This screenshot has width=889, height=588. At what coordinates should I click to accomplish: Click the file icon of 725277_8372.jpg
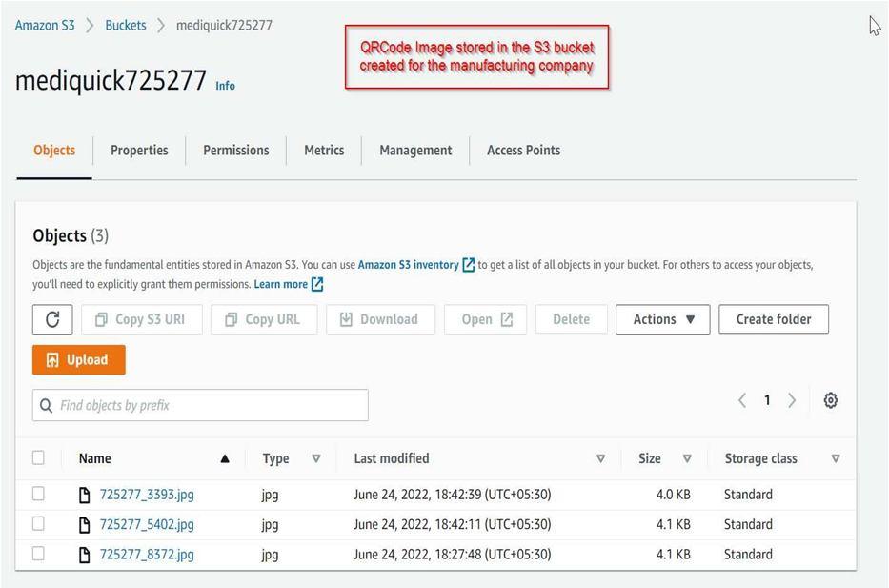pos(85,555)
